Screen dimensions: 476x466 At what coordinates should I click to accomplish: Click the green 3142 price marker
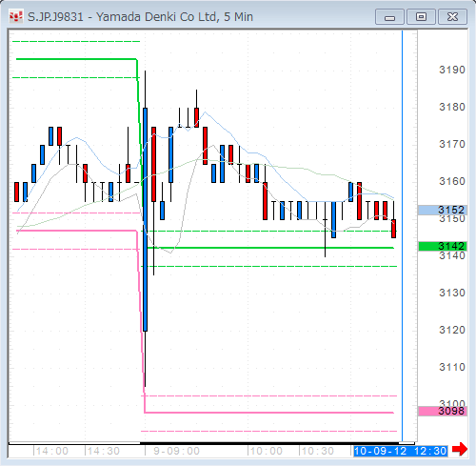pos(443,246)
